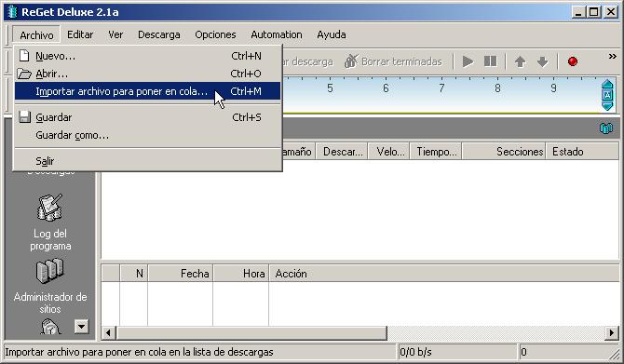Open the Opciones menu

(x=215, y=34)
